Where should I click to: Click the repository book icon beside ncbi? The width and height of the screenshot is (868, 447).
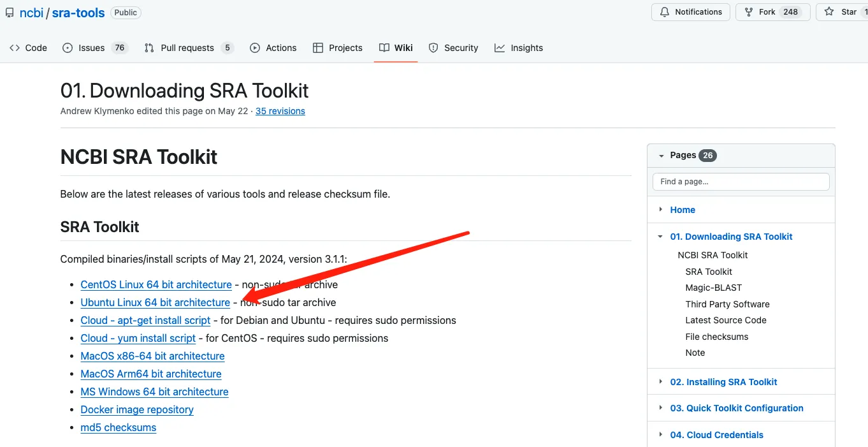[x=9, y=12]
